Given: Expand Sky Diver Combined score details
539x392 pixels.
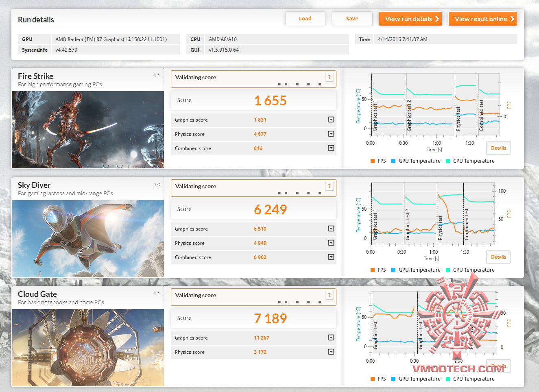Looking at the screenshot, I should click(331, 257).
